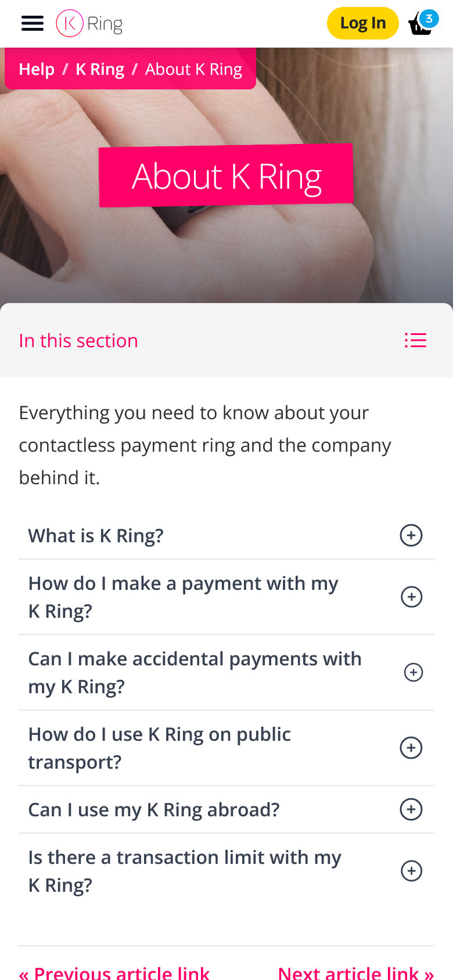This screenshot has width=453, height=980.
Task: Click the basket item count badge
Action: tap(429, 19)
